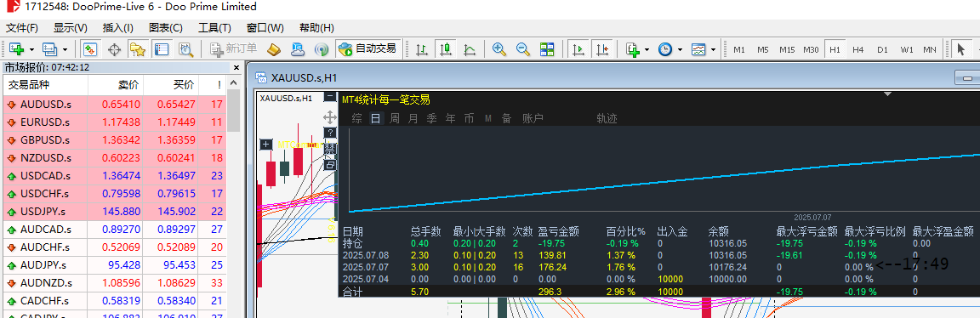
Task: Select the M30 timeframe
Action: 812,49
